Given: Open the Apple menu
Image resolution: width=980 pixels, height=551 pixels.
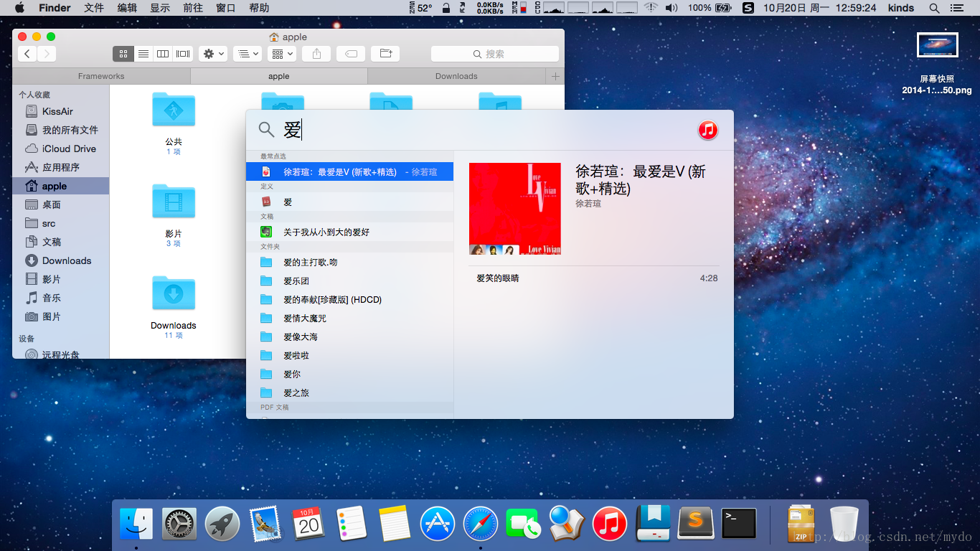Looking at the screenshot, I should [x=19, y=8].
